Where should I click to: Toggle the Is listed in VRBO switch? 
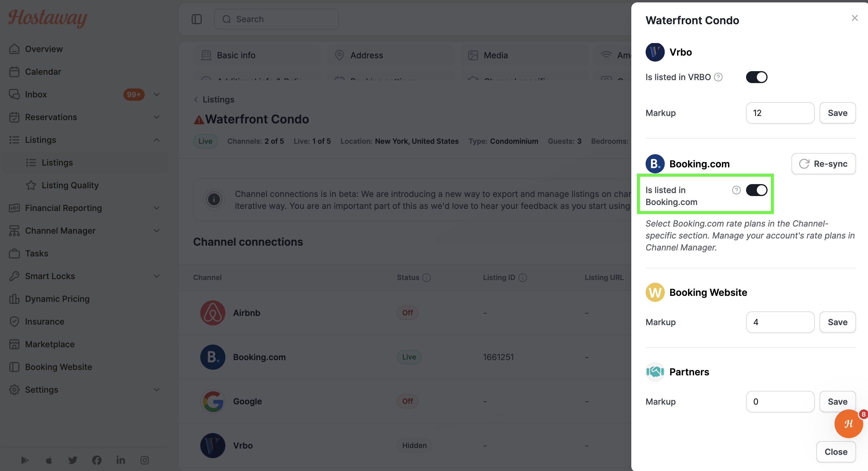(757, 77)
